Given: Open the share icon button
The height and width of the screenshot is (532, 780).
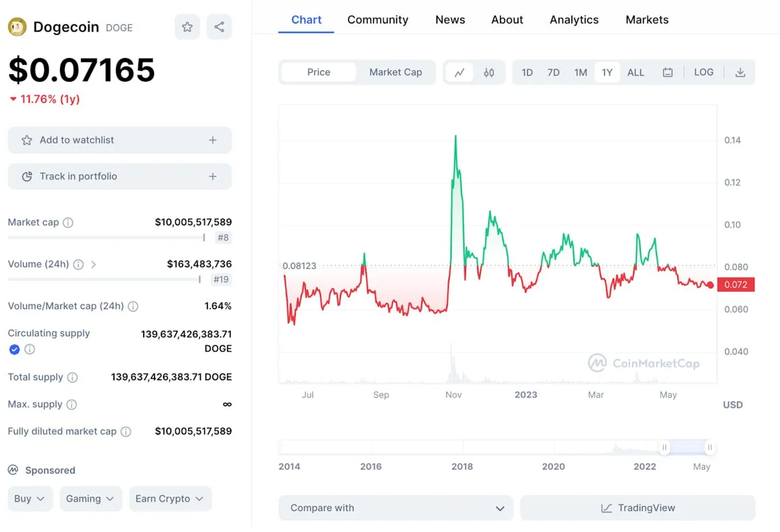Looking at the screenshot, I should tap(219, 27).
